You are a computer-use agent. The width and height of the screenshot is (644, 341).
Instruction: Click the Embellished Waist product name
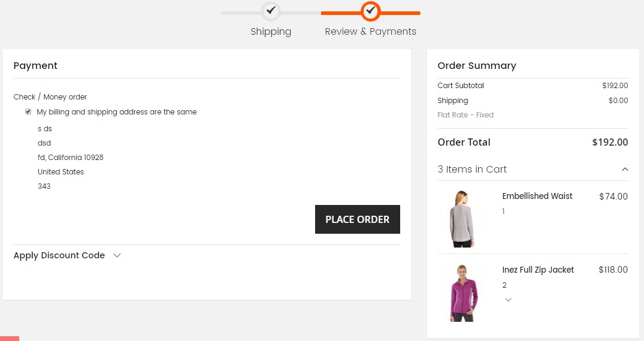tap(537, 196)
